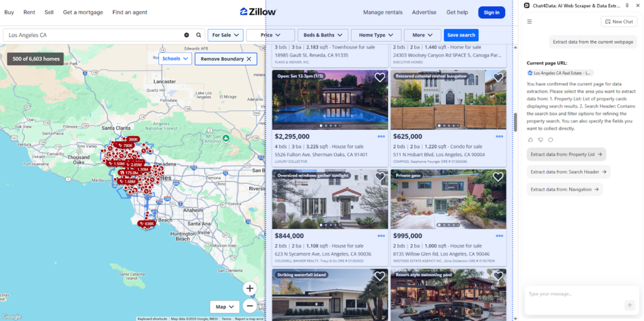The image size is (644, 321).
Task: Click the search magnifier icon in search box
Action: 199,35
